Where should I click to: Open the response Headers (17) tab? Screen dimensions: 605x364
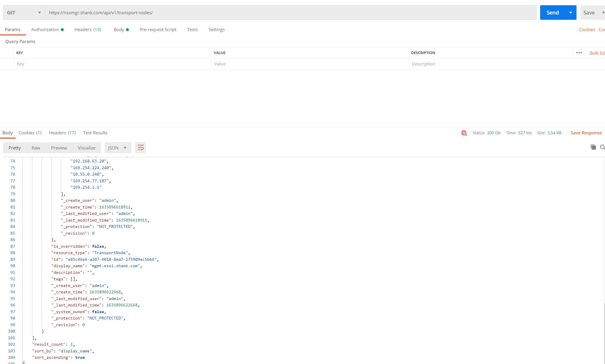click(62, 133)
